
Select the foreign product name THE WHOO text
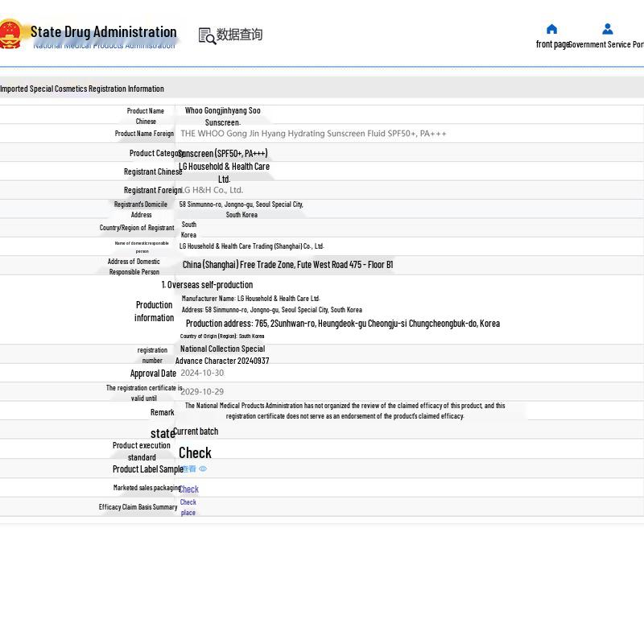313,134
